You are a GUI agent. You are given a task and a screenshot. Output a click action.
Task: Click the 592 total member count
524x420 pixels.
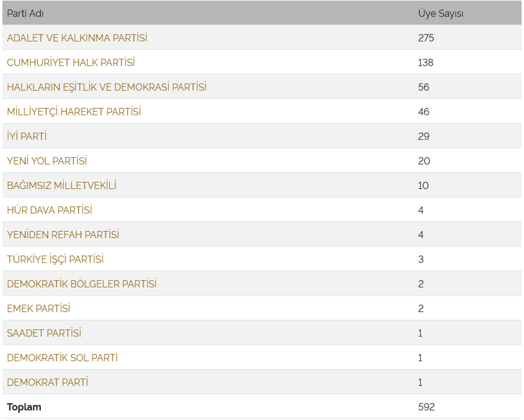(x=426, y=407)
